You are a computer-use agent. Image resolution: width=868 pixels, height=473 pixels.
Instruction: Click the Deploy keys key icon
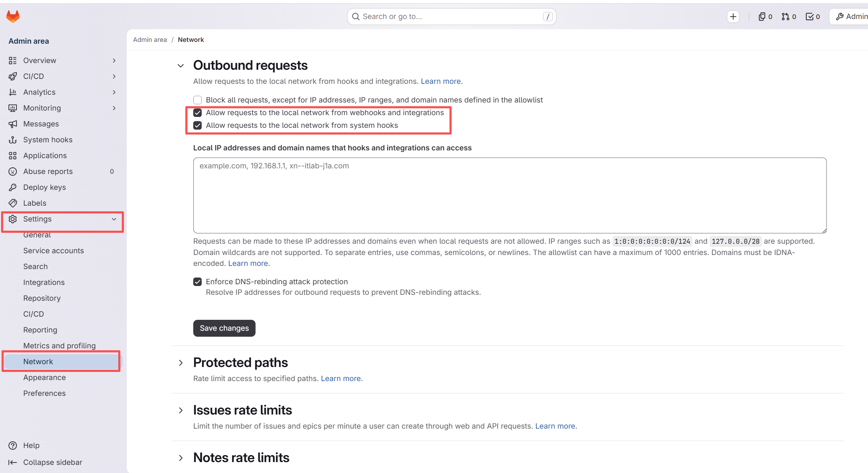point(13,187)
